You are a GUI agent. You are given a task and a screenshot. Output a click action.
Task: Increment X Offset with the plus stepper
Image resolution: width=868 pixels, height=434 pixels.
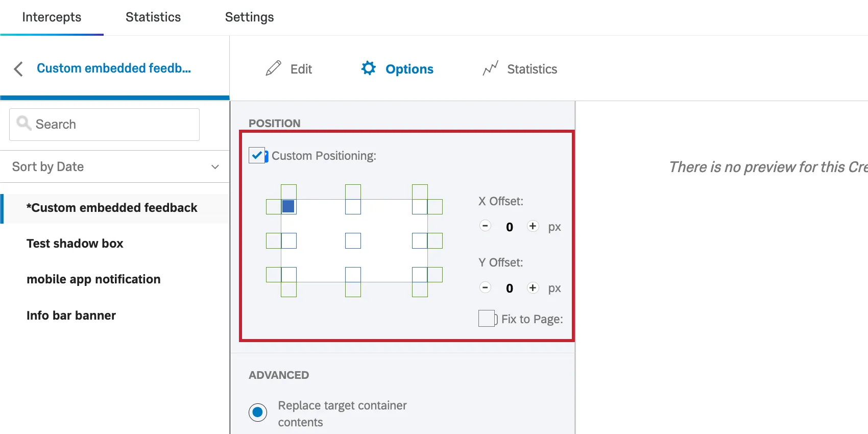click(x=533, y=226)
